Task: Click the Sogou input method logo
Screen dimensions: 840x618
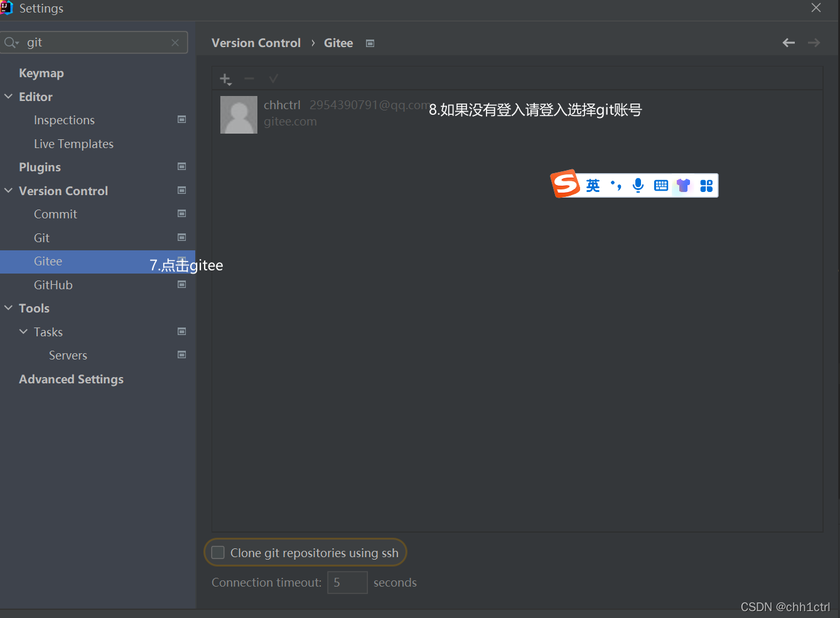Action: [x=565, y=184]
